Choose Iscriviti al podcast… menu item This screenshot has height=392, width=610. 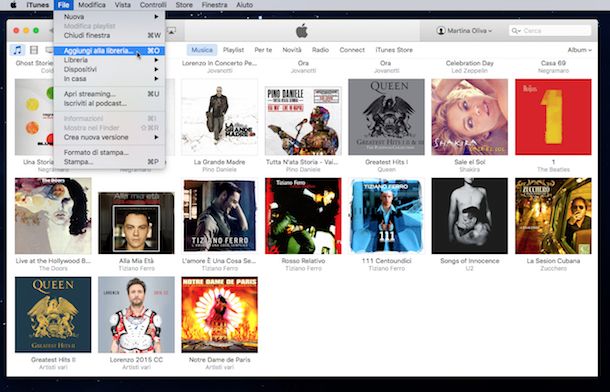(109, 103)
